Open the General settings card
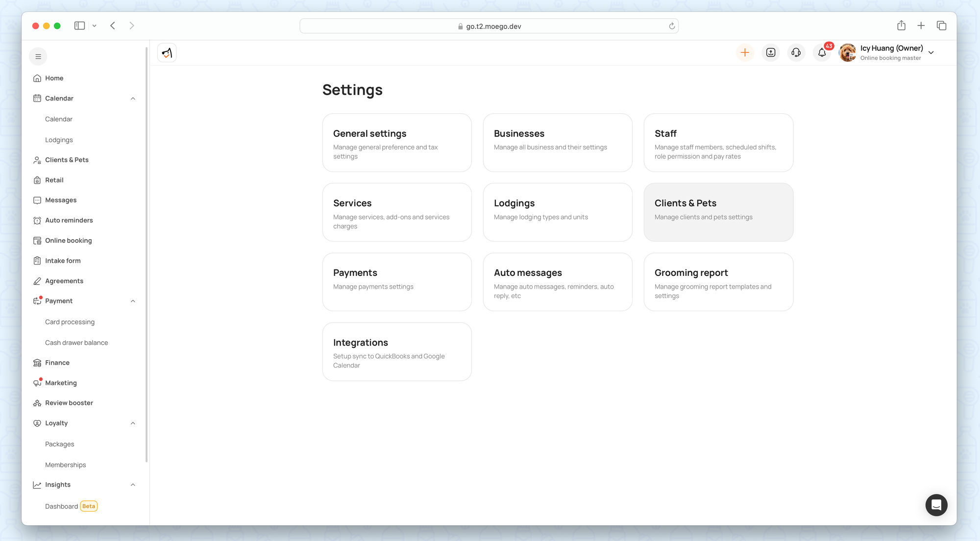The width and height of the screenshot is (980, 541). (397, 143)
